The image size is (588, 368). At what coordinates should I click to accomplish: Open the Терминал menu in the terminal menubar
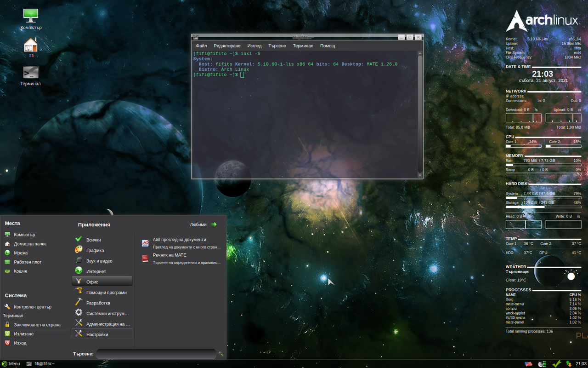(303, 46)
